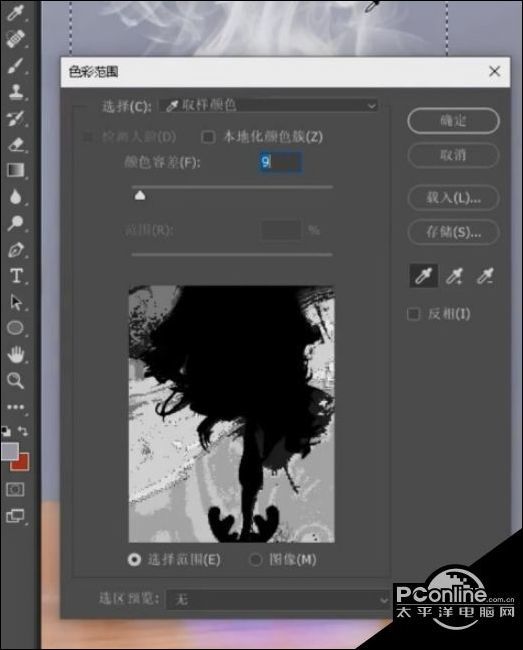Open the 选择(C) 取样颜色 dropdown
This screenshot has width=523, height=650.
click(269, 106)
